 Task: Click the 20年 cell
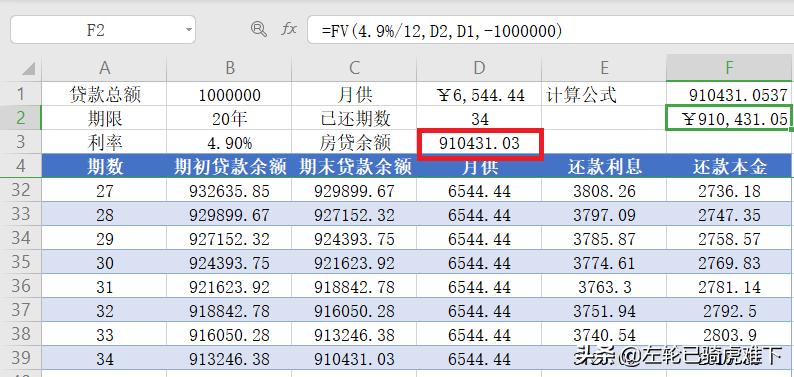click(229, 118)
